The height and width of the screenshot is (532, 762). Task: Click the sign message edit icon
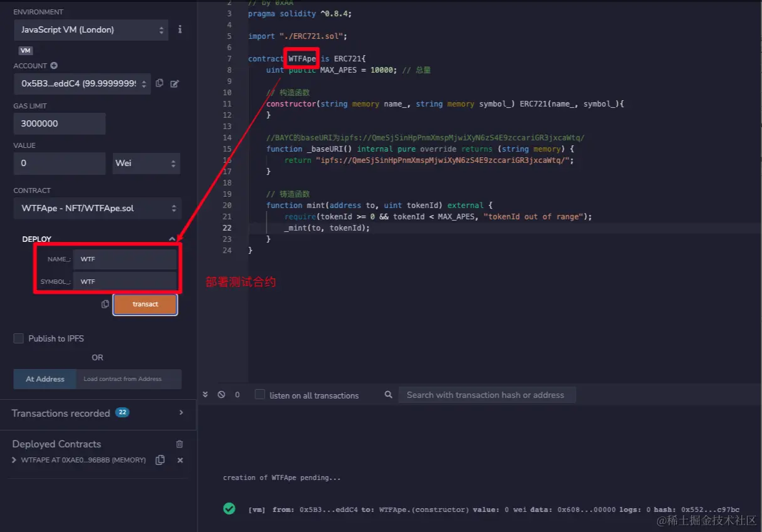click(175, 83)
